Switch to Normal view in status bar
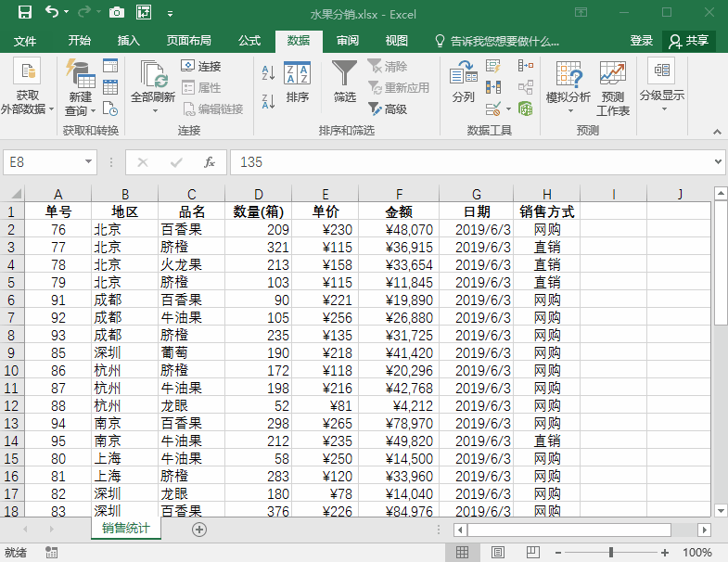728x562 pixels. pyautogui.click(x=463, y=553)
